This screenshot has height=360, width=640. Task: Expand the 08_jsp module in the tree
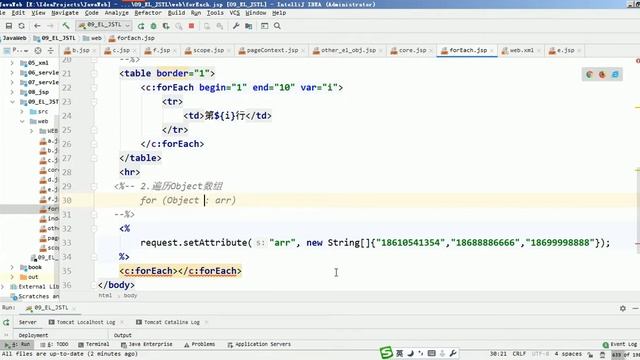coord(12,92)
